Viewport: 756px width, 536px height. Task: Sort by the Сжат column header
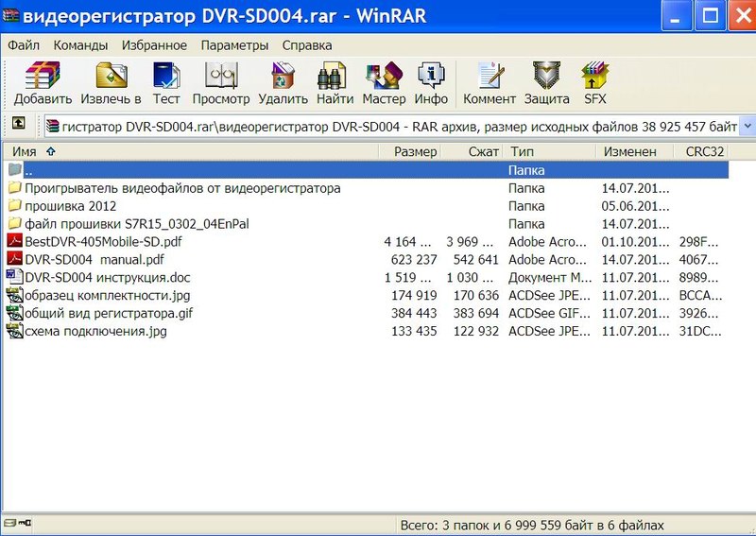click(472, 151)
